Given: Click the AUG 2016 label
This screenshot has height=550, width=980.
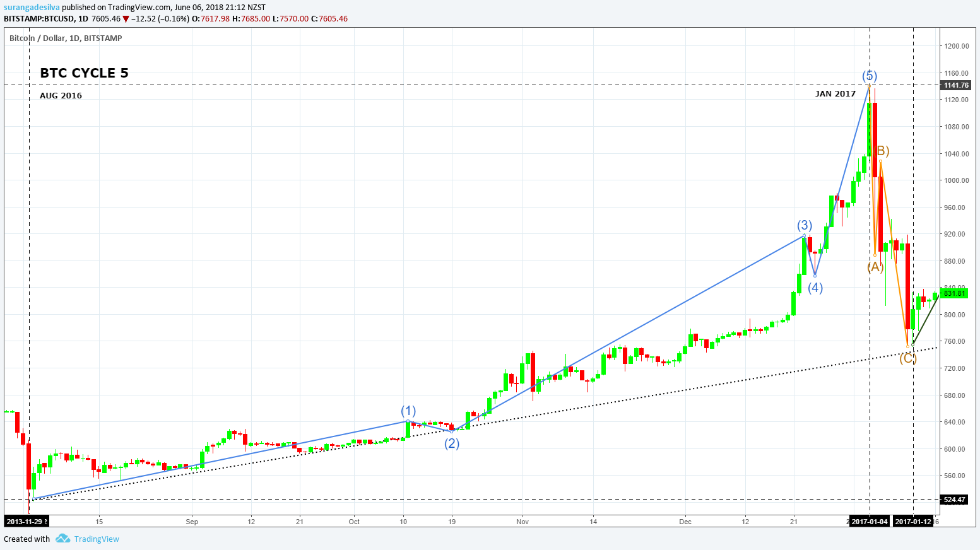Looking at the screenshot, I should tap(61, 96).
